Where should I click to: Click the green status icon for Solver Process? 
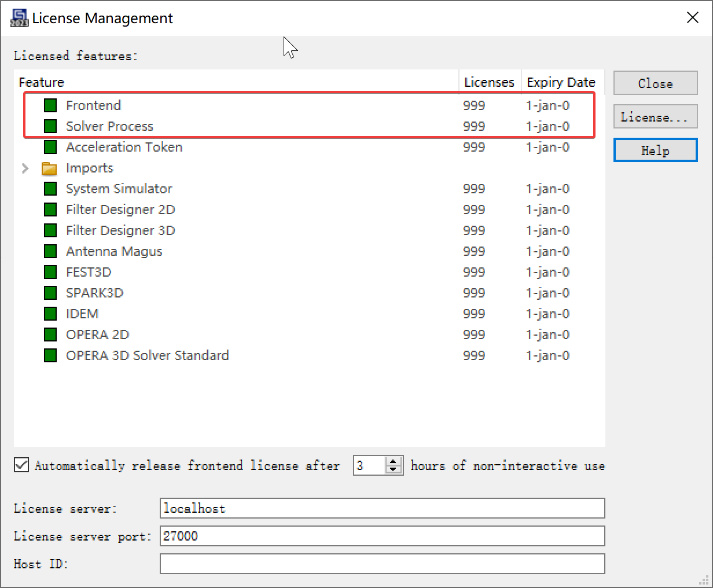coord(50,126)
